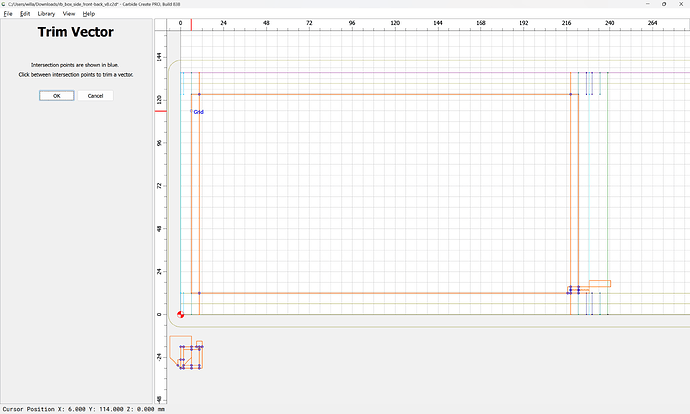
Task: Click the red marker on the left ruler
Action: 160,110
